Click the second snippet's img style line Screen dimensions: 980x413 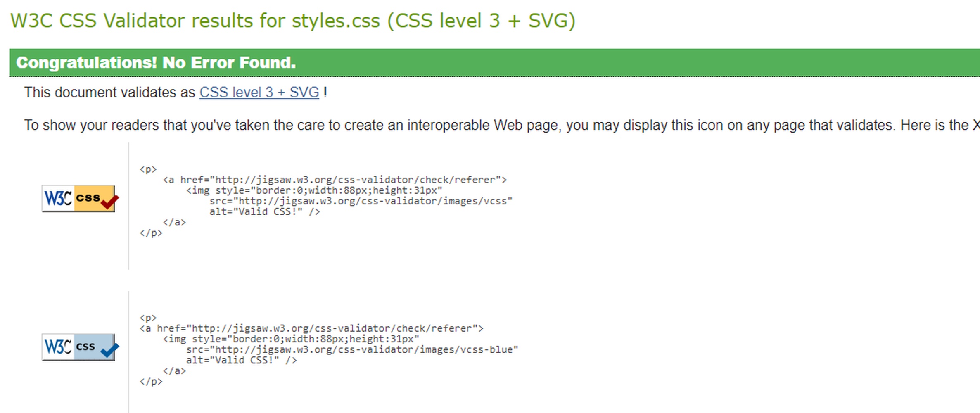291,339
